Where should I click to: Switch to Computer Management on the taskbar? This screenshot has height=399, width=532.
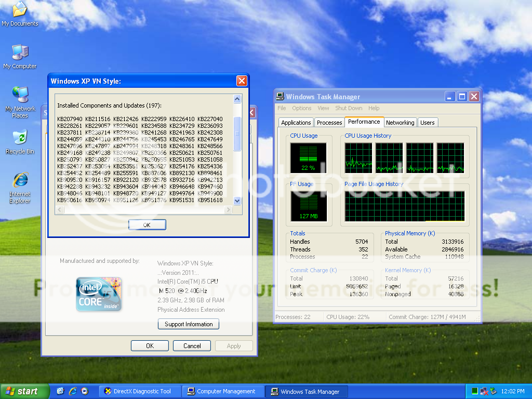[x=223, y=391]
